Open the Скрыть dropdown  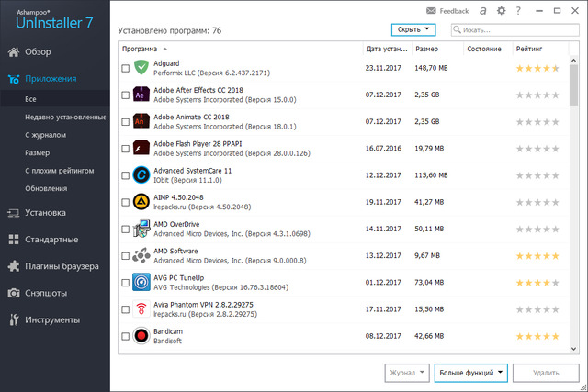point(412,29)
